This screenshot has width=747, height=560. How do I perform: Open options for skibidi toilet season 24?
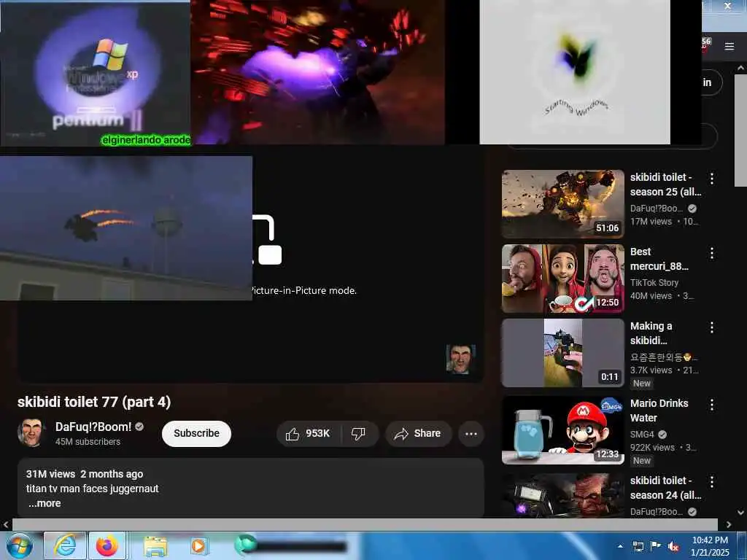coord(712,482)
